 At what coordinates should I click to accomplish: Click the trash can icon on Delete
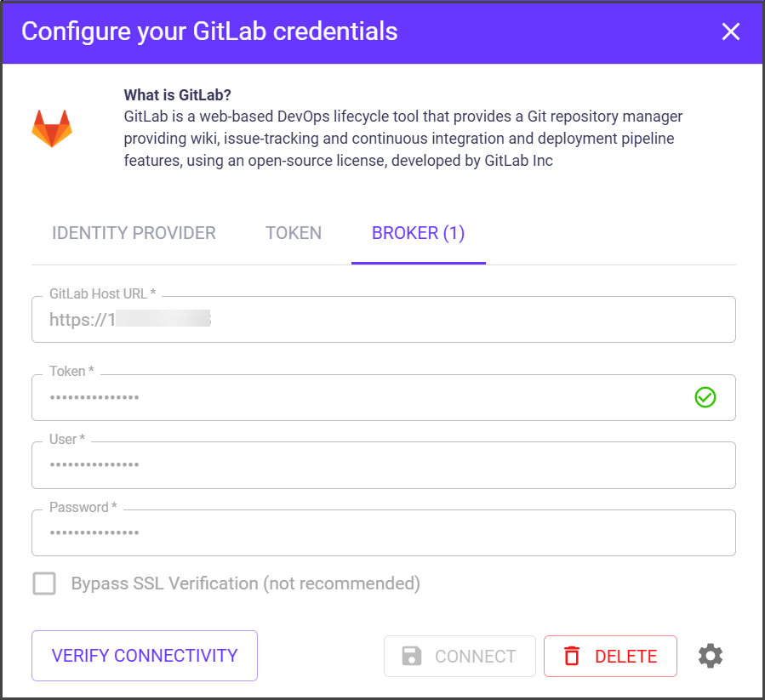(x=572, y=657)
